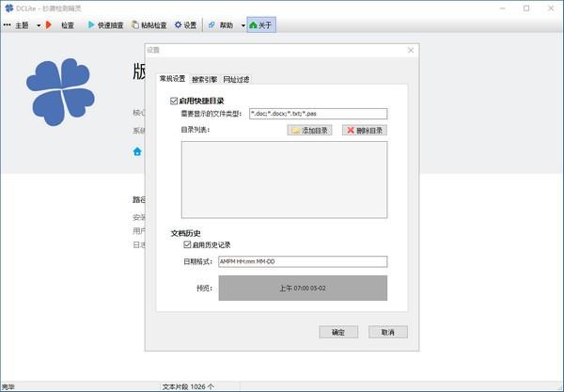Click into file types input field
Viewport: 564px width, 392px height.
(x=318, y=114)
